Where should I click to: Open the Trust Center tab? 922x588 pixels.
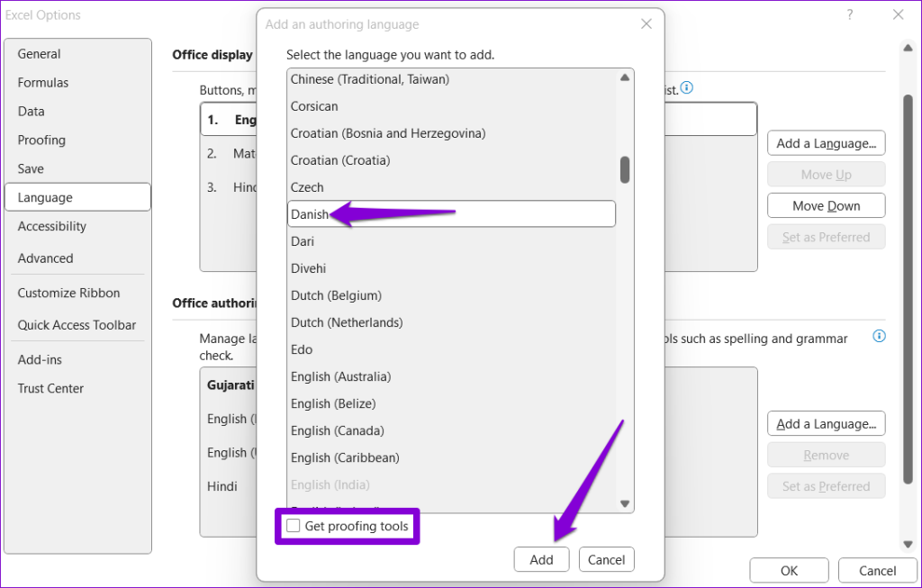pos(77,389)
